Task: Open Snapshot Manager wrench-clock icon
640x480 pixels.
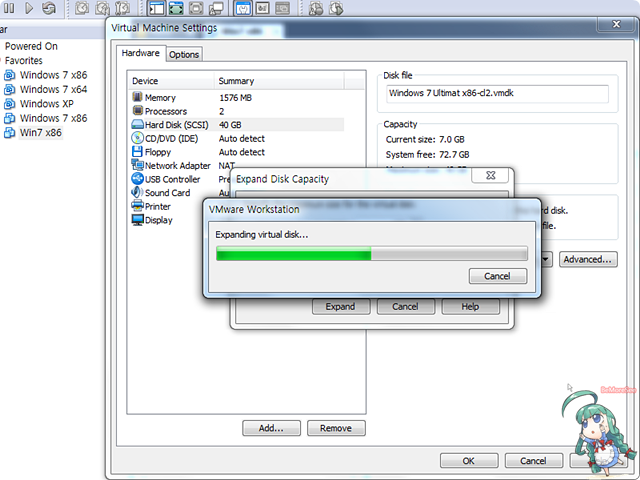Action: click(122, 8)
